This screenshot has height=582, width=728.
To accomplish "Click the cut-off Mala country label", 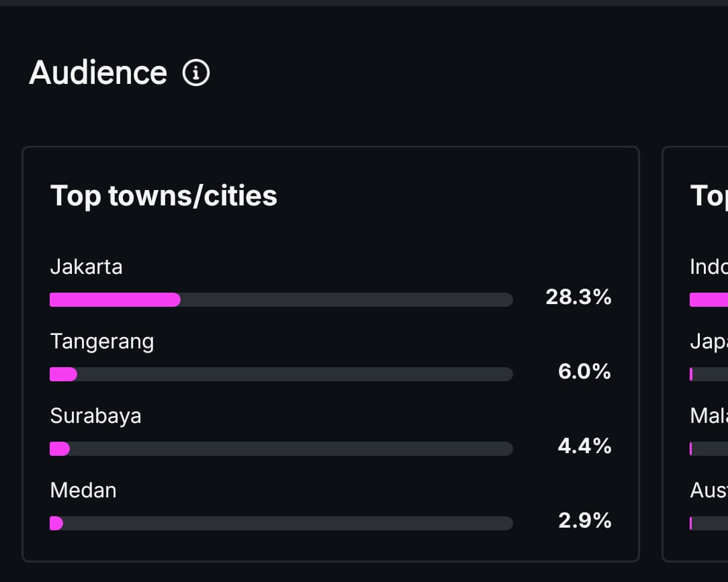I will [709, 416].
